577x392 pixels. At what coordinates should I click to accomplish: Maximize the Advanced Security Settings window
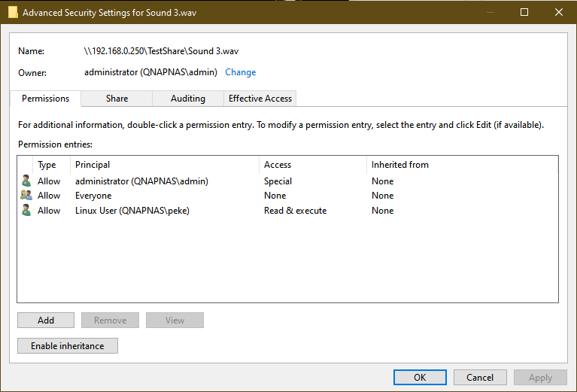524,12
